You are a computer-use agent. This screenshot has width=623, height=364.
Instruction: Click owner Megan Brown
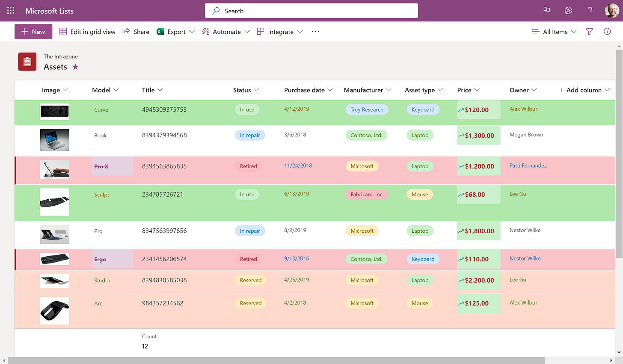pyautogui.click(x=526, y=135)
